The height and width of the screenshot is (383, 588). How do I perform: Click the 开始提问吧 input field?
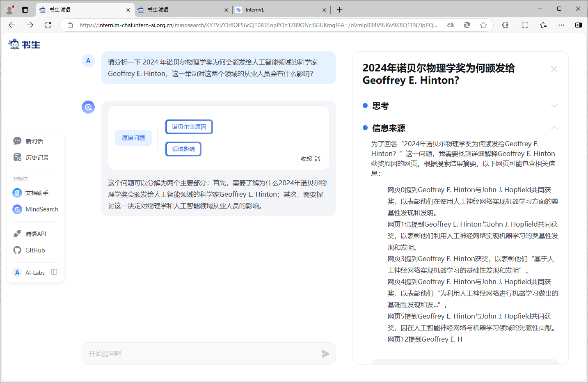pos(209,353)
